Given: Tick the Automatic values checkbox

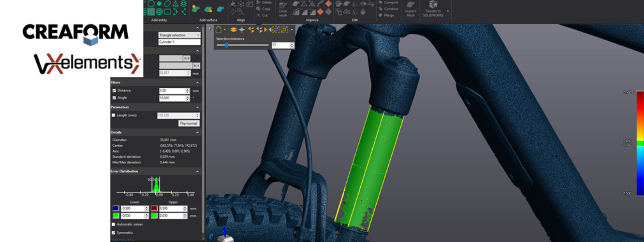Looking at the screenshot, I should tap(113, 224).
